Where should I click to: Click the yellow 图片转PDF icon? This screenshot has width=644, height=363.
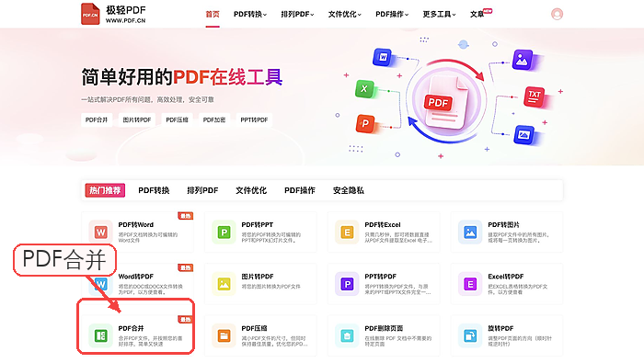pos(224,284)
